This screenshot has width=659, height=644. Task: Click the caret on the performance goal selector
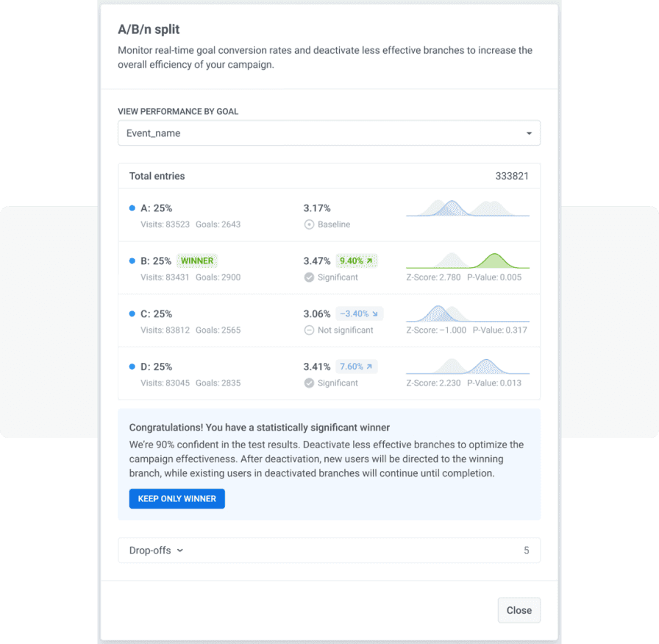tap(529, 132)
